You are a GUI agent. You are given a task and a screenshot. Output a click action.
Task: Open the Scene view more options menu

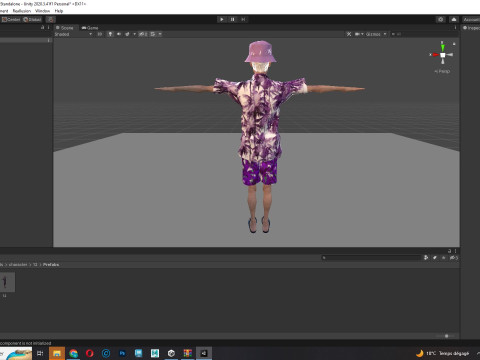[x=455, y=28]
